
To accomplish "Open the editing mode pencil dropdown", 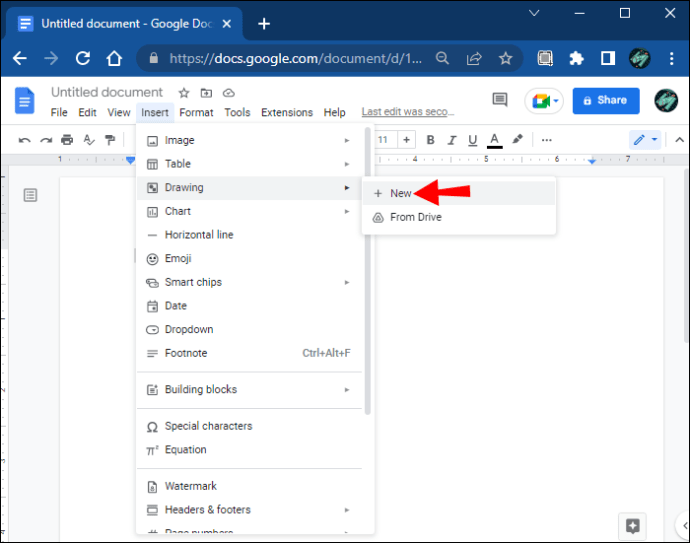I will pos(644,140).
